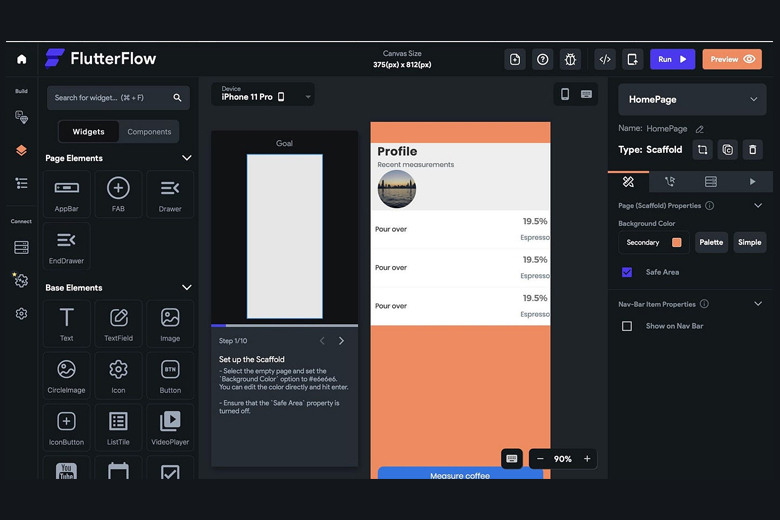Click the profile circle image on canvas
This screenshot has width=780, height=520.
pyautogui.click(x=397, y=189)
